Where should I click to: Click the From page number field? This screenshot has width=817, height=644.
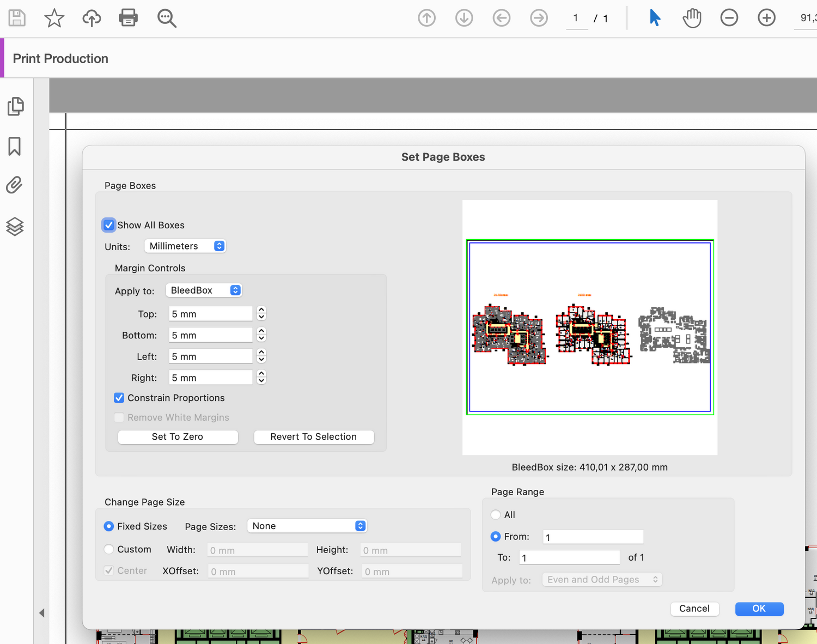click(593, 537)
